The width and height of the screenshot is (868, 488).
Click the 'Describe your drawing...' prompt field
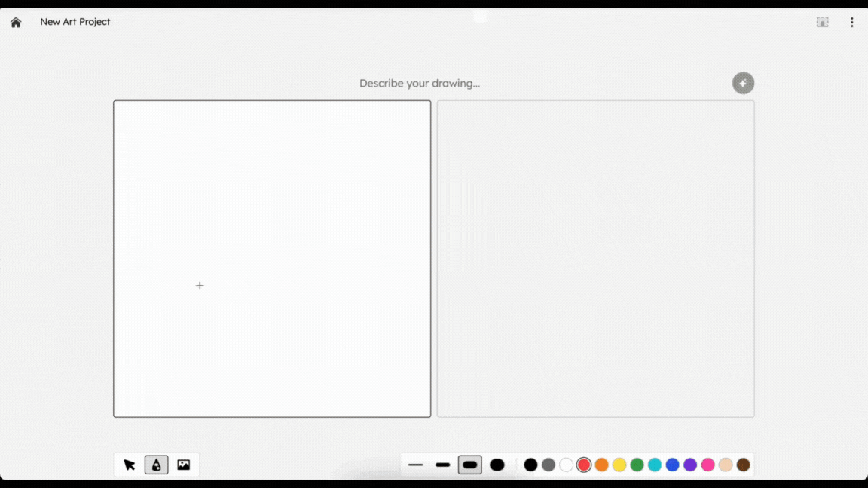[x=420, y=84]
